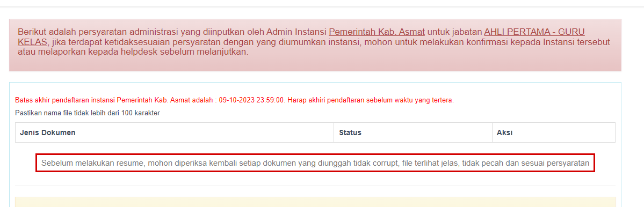Click the underlined "AHLI PERTAMA - GURU KELAS" text
The width and height of the screenshot is (644, 207).
534,32
